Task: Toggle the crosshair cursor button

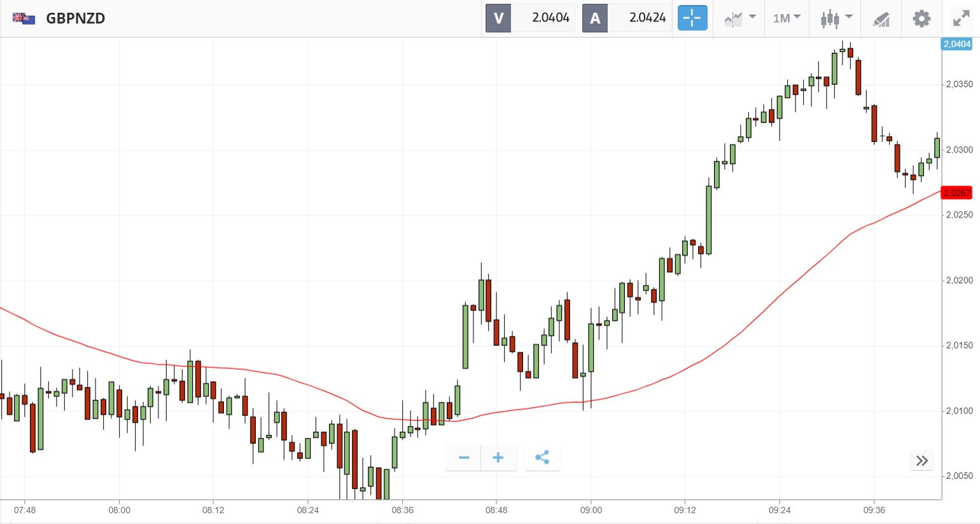Action: pyautogui.click(x=692, y=18)
